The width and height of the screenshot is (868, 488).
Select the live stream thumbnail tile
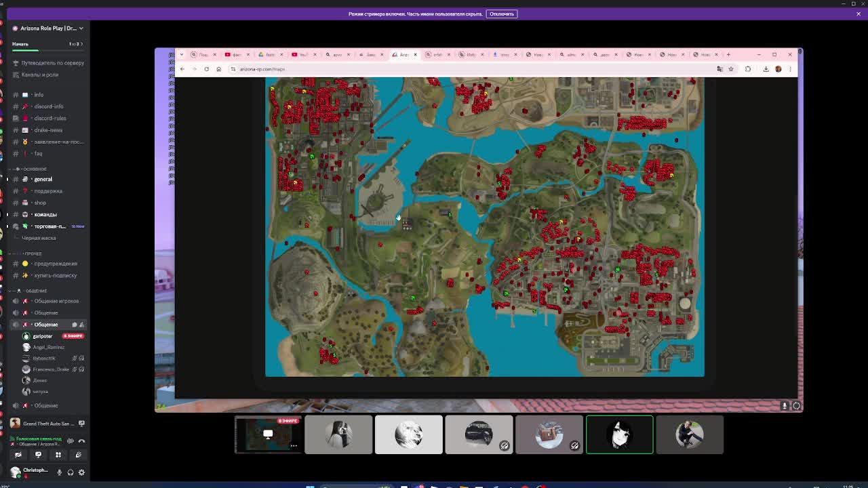tap(269, 434)
